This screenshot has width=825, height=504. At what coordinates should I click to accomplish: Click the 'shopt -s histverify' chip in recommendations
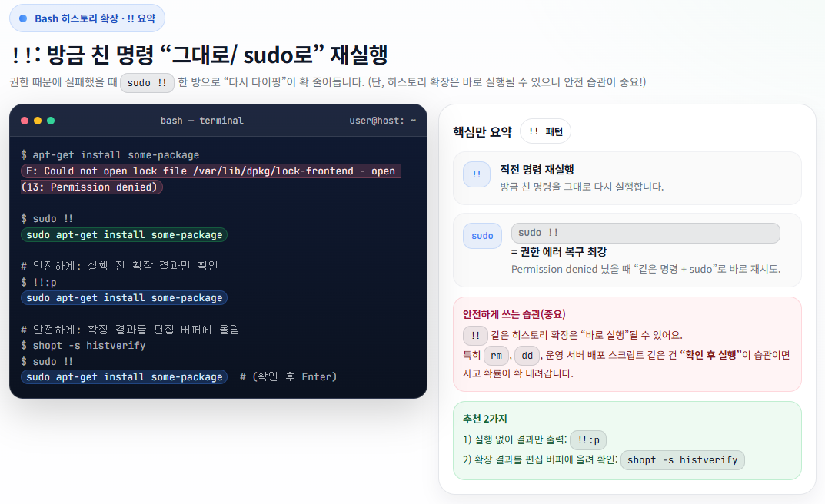point(683,460)
